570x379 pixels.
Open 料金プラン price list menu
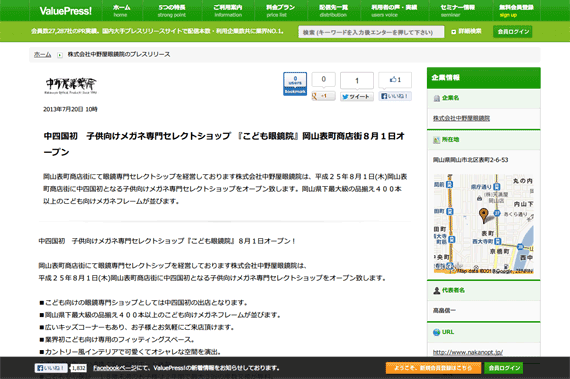[280, 11]
